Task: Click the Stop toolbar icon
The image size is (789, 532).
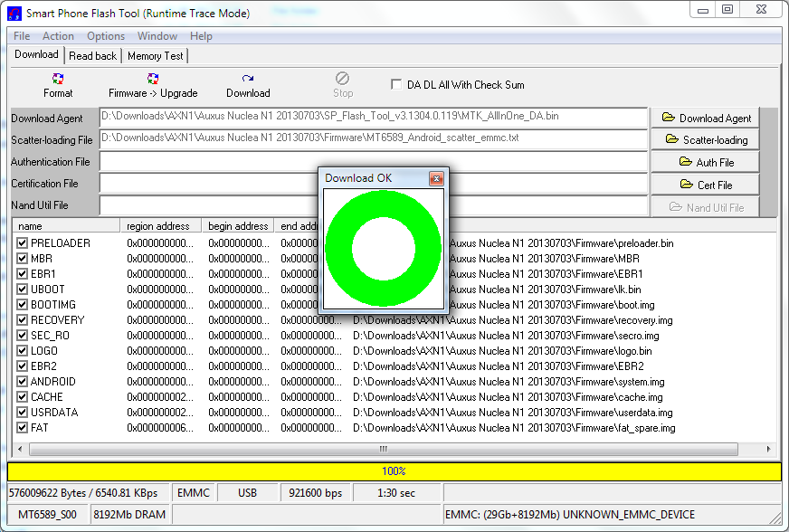Action: (x=343, y=79)
